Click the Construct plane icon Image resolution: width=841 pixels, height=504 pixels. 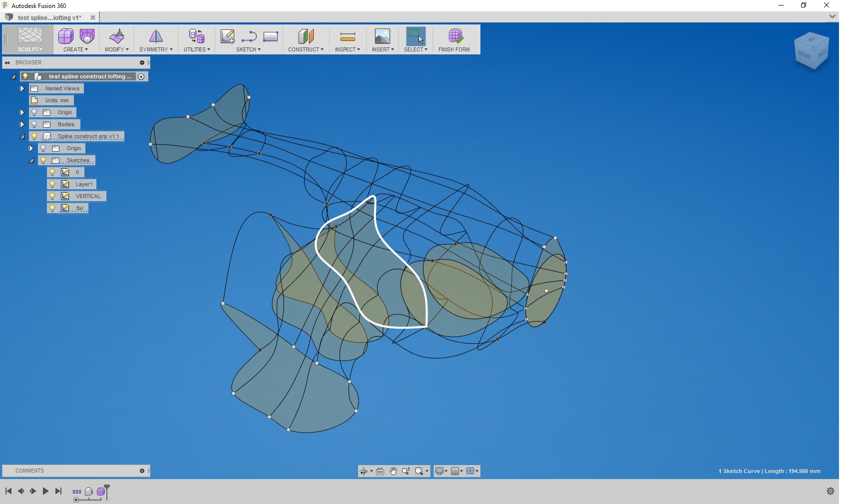306,36
